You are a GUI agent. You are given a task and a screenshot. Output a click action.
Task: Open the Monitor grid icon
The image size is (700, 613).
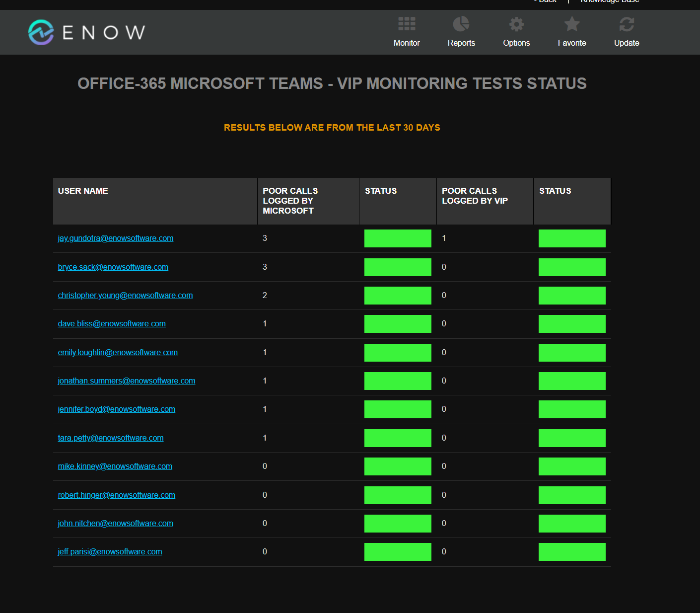[407, 23]
